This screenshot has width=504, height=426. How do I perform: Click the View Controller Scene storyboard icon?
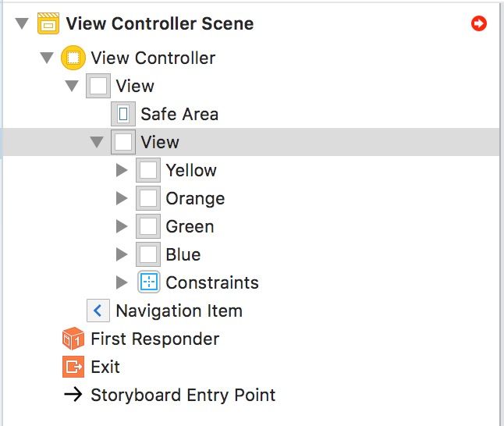[48, 23]
